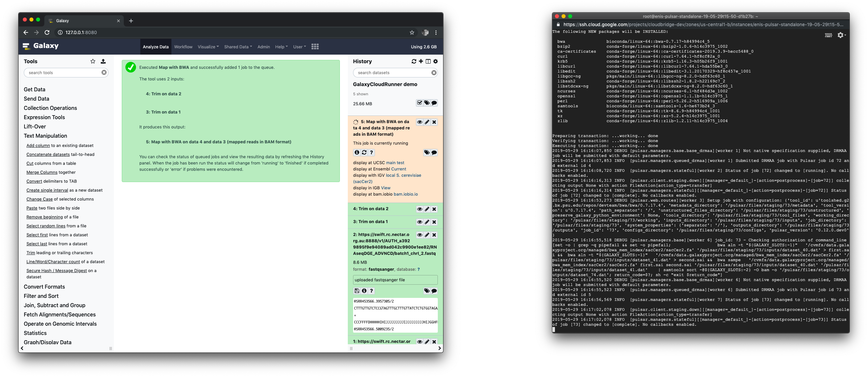Image resolution: width=868 pixels, height=377 pixels.
Task: Edit attributes of dataset 5 pencil icon
Action: coord(427,122)
